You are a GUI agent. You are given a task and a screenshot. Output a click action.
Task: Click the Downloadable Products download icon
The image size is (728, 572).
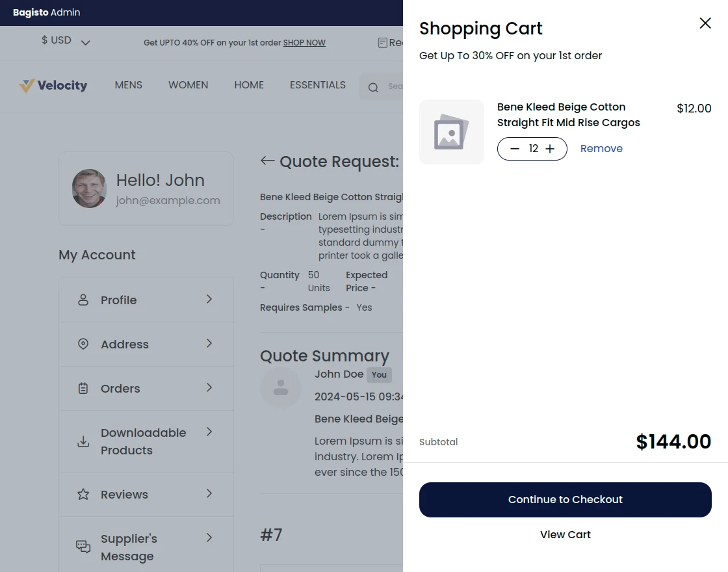pyautogui.click(x=83, y=442)
